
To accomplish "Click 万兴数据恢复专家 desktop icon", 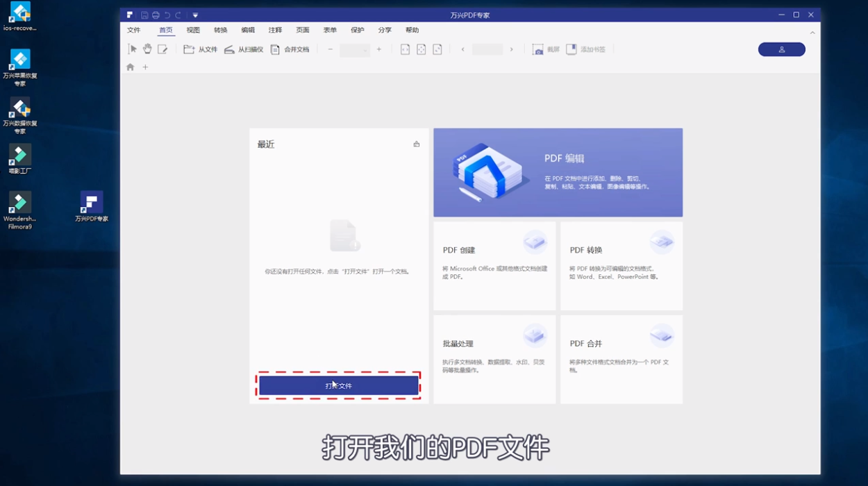I will point(19,115).
